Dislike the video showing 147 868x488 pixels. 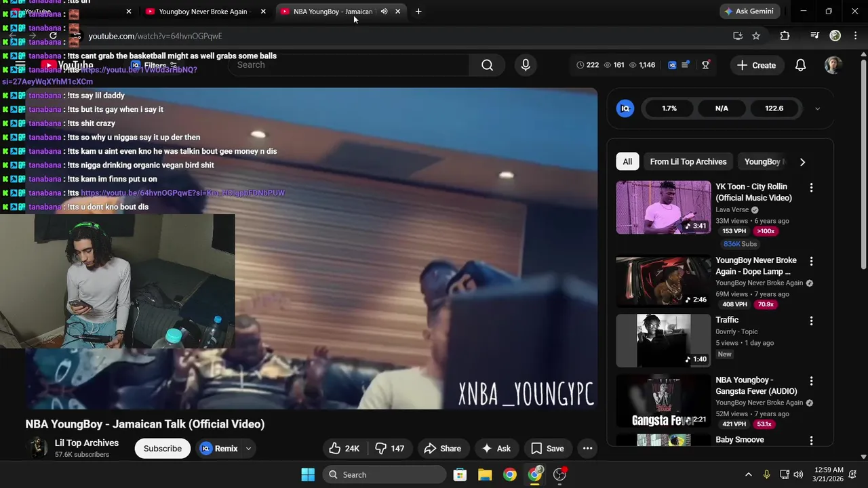tap(391, 449)
